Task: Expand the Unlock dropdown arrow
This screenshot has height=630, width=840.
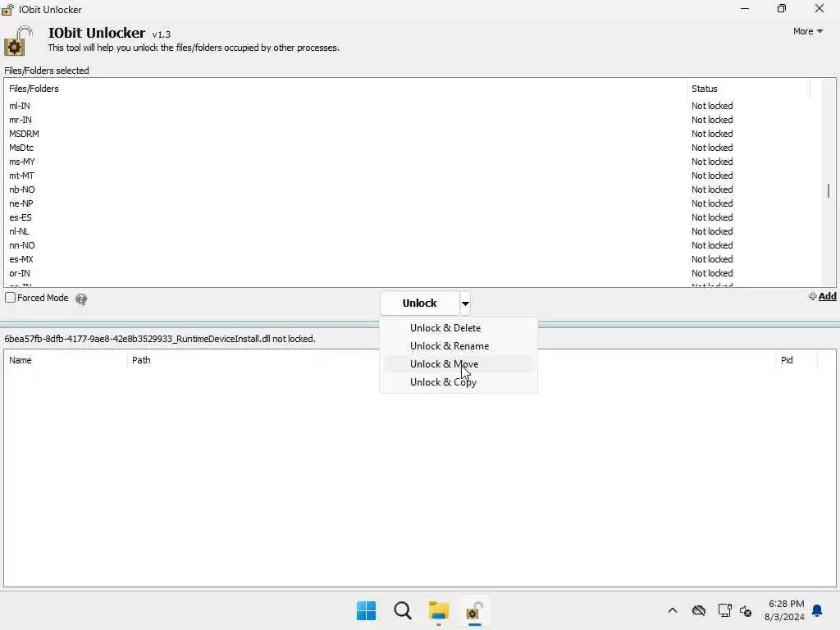Action: point(466,304)
